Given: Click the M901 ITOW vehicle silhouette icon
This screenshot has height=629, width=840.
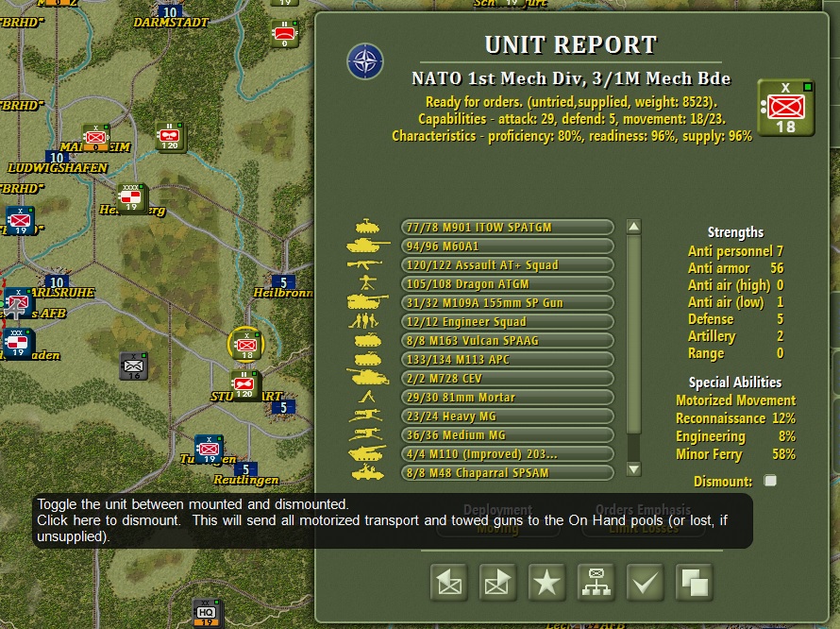Looking at the screenshot, I should [x=367, y=227].
